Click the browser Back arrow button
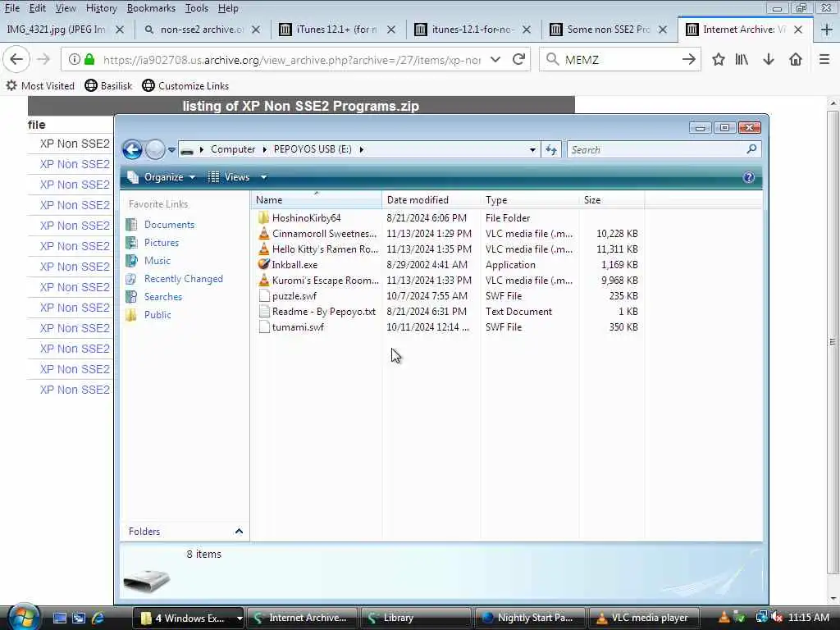This screenshot has width=840, height=630. click(x=16, y=59)
